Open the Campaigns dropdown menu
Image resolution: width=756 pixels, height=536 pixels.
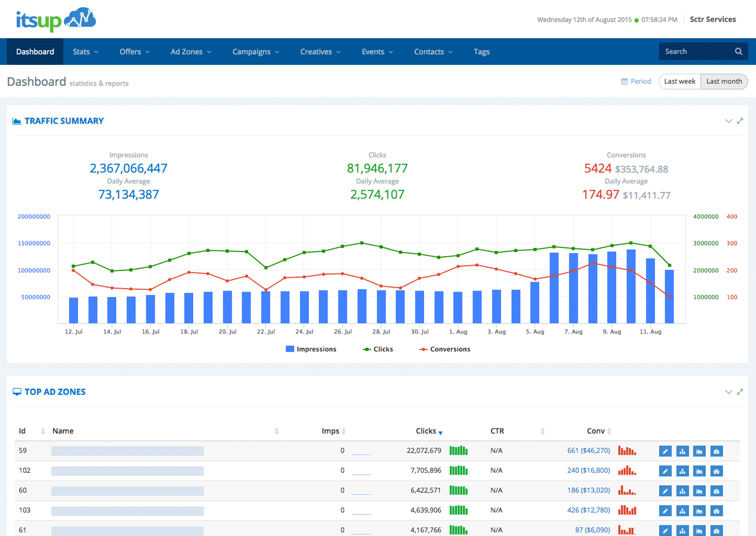(255, 52)
